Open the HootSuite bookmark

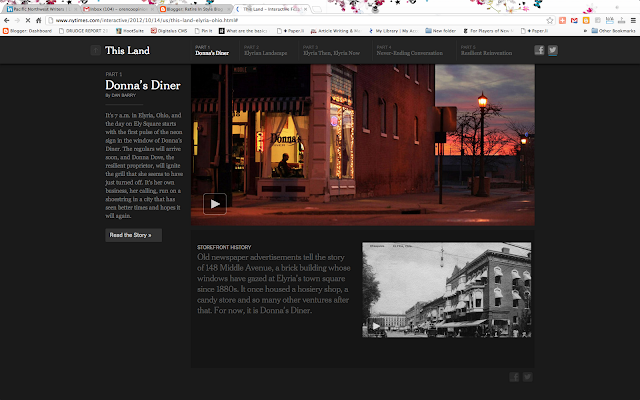click(x=130, y=31)
